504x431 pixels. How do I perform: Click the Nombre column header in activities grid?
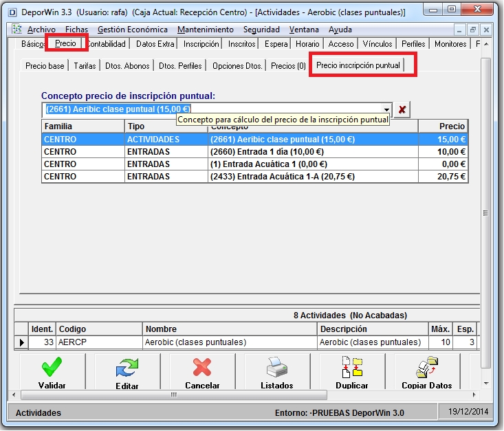pyautogui.click(x=230, y=329)
